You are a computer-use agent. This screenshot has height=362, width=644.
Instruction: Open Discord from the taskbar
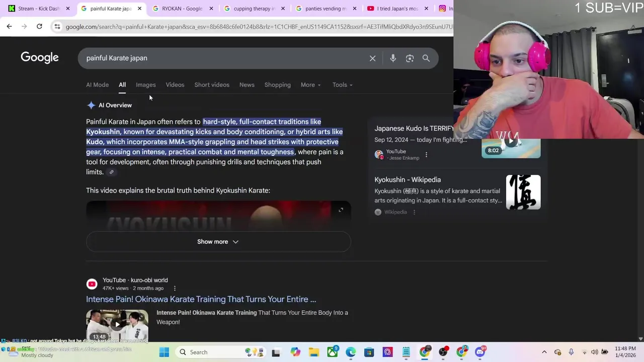pos(480,352)
